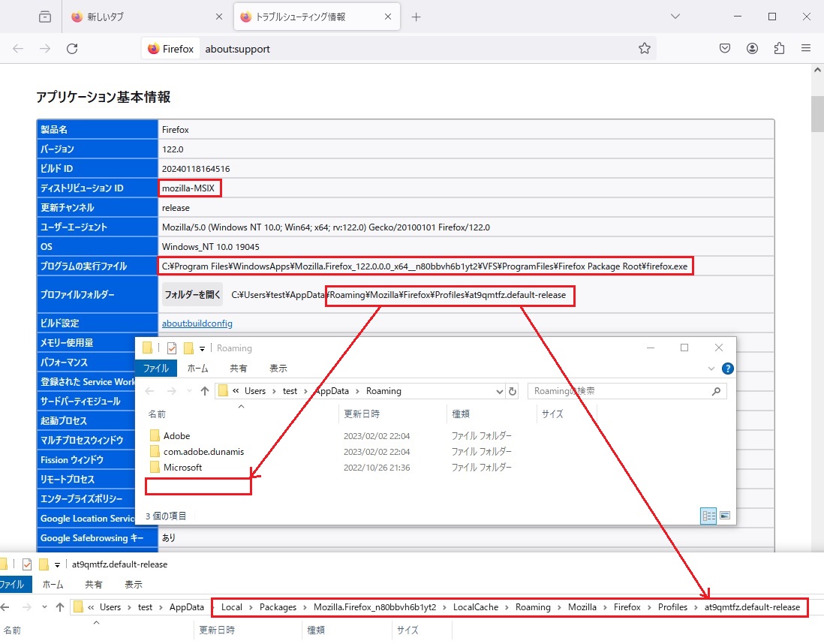The height and width of the screenshot is (644, 824).
Task: Click the フォルダーを開く button
Action: 192,295
